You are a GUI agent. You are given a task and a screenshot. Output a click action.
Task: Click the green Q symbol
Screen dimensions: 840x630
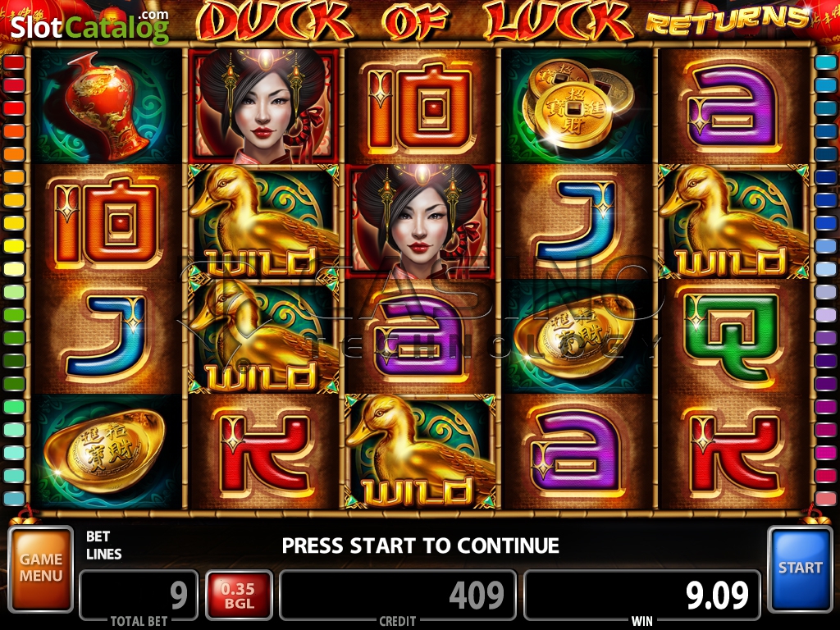tap(734, 336)
